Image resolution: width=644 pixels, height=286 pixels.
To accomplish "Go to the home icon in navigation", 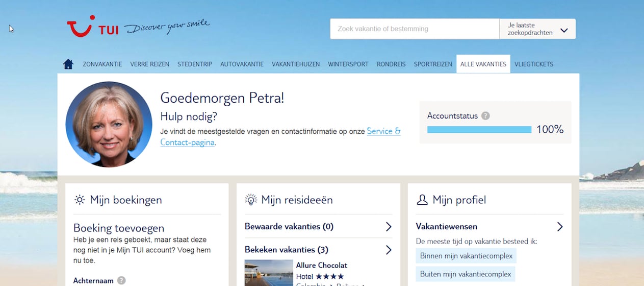I will [68, 64].
